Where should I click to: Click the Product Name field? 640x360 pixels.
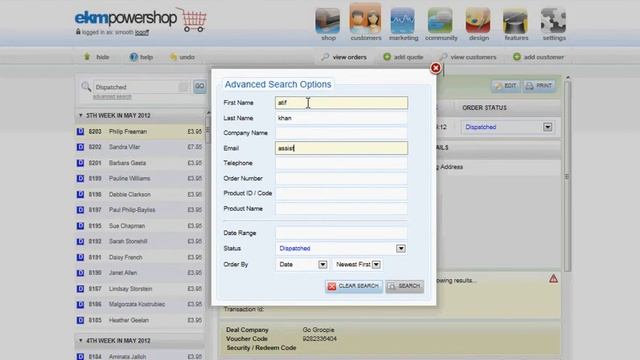(341, 209)
